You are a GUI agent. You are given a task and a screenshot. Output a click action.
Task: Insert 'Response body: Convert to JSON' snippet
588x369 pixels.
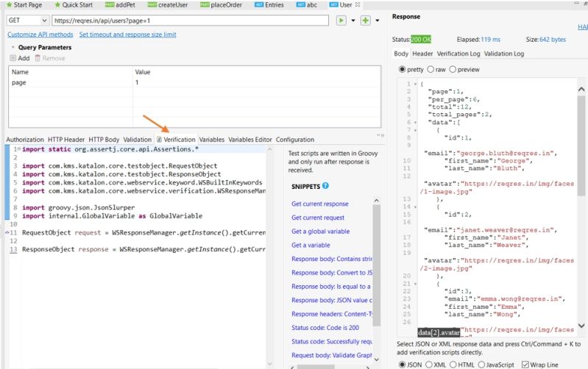[331, 273]
